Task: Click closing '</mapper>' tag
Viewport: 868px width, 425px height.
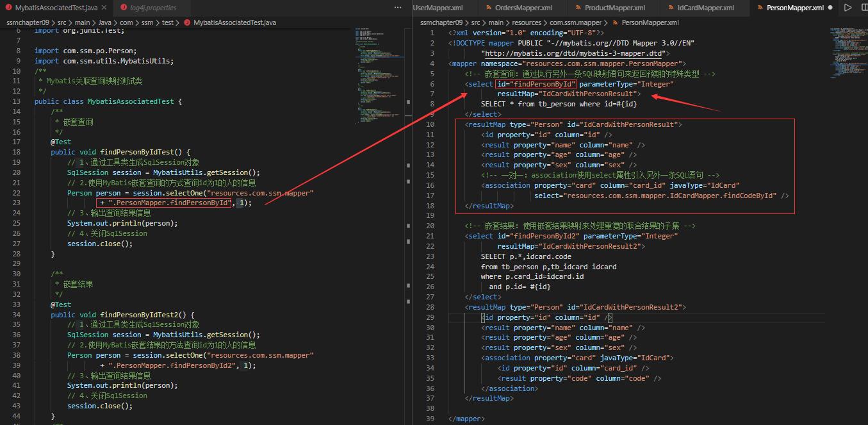Action: click(466, 419)
